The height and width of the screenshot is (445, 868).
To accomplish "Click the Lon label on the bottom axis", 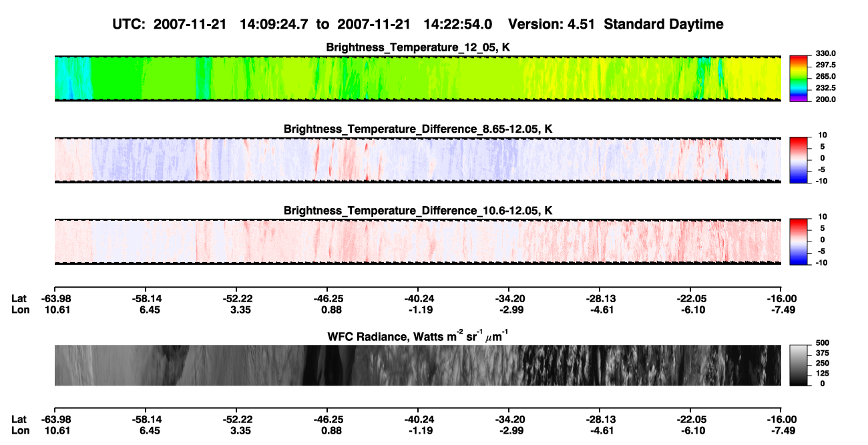I will click(x=19, y=430).
